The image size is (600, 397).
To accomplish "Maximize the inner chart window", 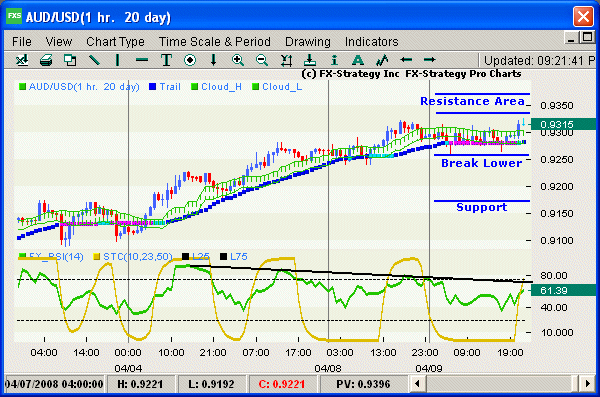I will tap(587, 38).
